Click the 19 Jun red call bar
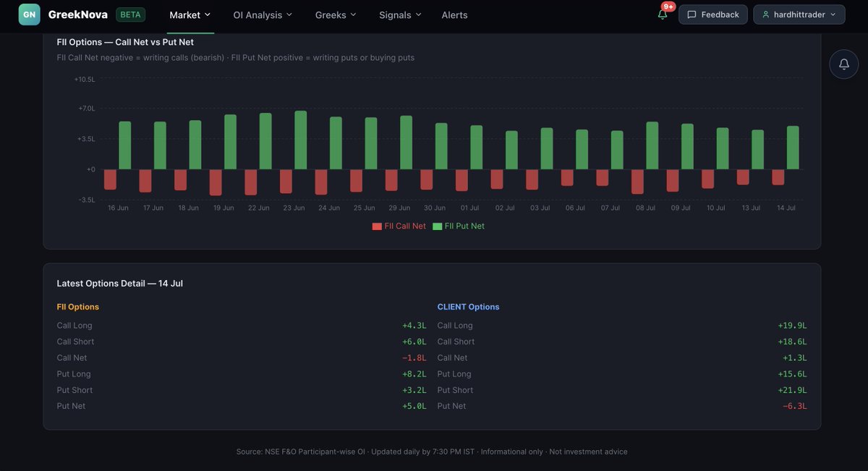The image size is (868, 471). pos(216,182)
